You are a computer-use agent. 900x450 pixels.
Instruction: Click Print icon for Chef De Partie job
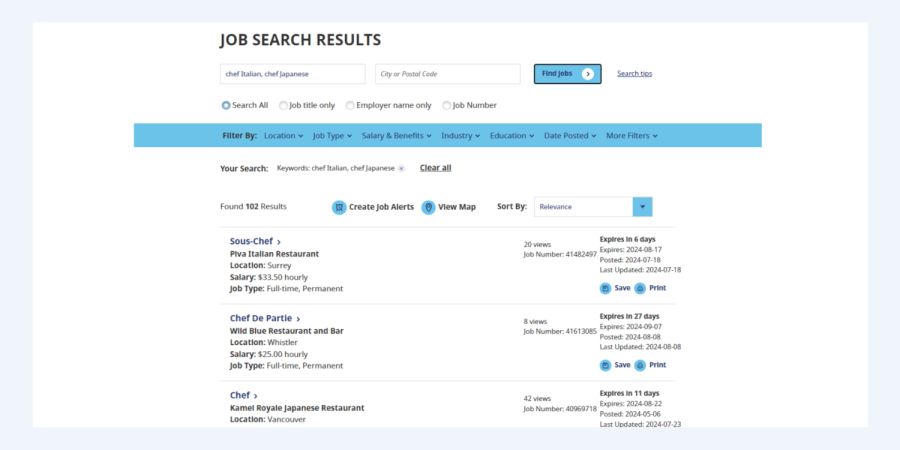tap(640, 365)
